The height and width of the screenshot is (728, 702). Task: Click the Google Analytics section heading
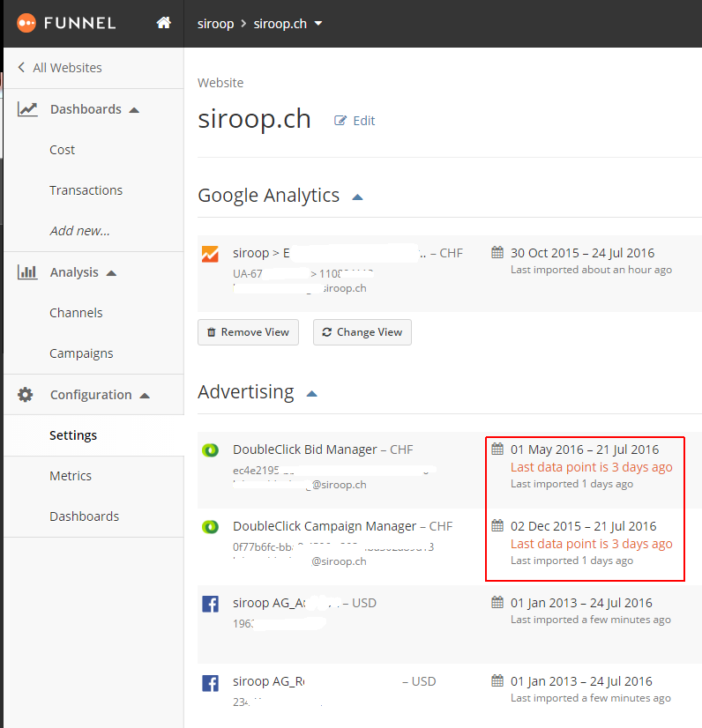pos(268,196)
